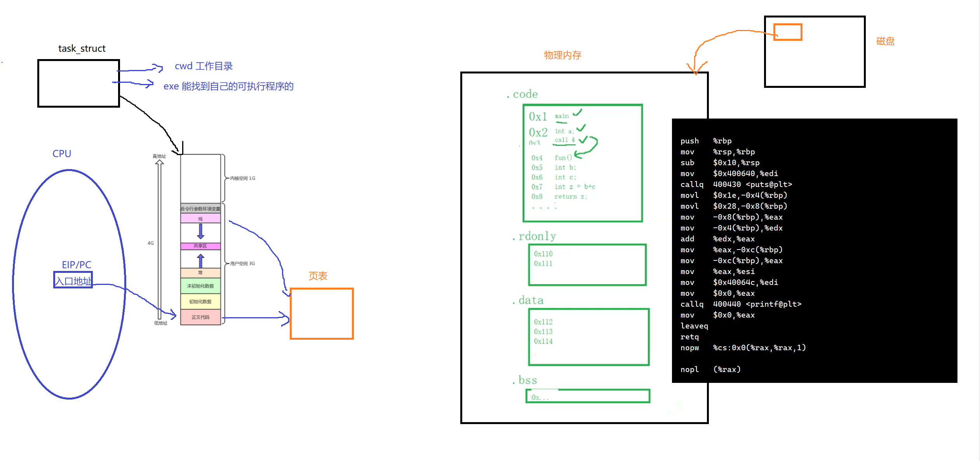Select the "4G" address-space size label

point(151,243)
